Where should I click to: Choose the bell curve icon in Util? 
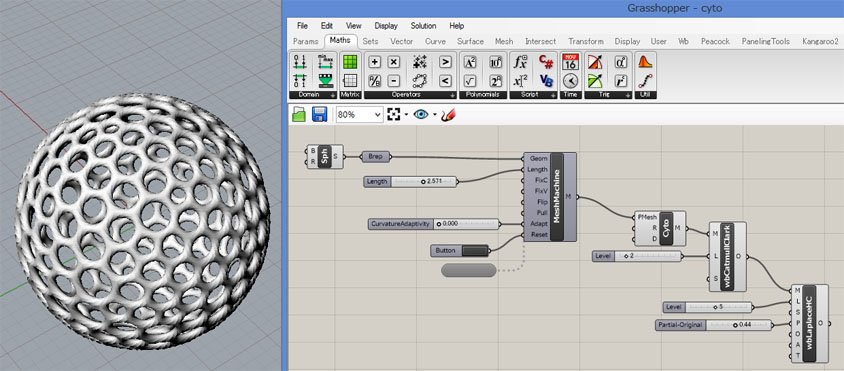point(645,62)
